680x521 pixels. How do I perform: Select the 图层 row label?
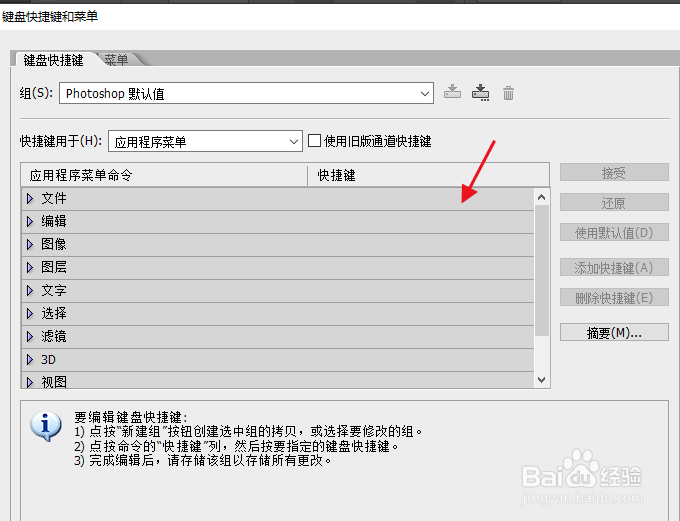tap(54, 268)
